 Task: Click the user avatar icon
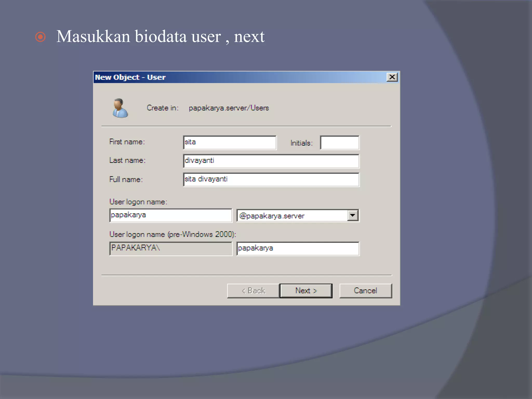click(x=120, y=108)
